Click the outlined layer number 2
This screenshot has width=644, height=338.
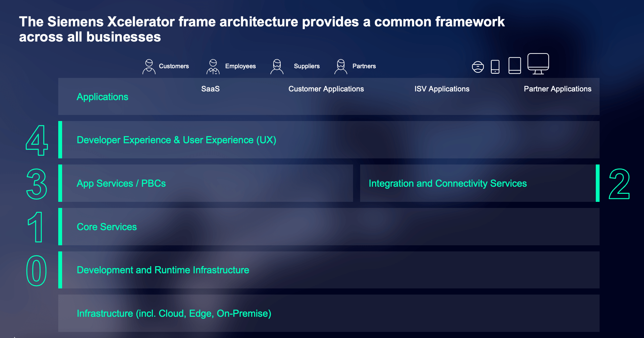[619, 184]
